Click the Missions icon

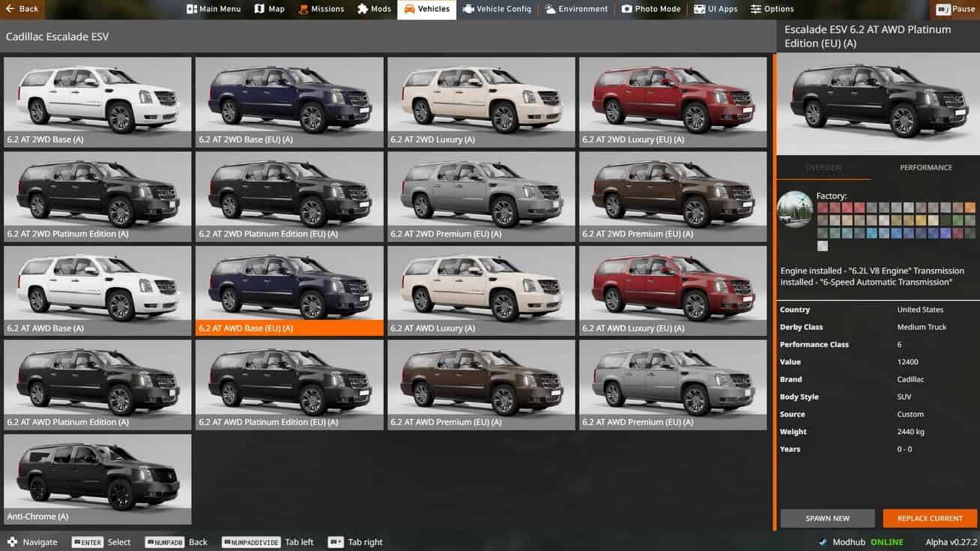(x=303, y=9)
